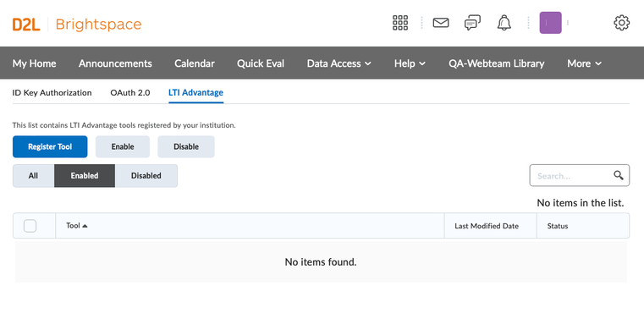Click the Register Tool button
The height and width of the screenshot is (313, 644).
click(50, 146)
